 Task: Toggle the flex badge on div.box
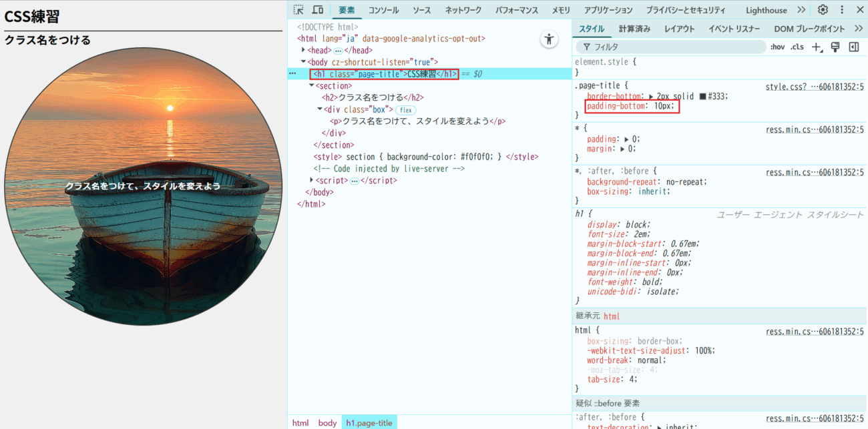click(x=405, y=110)
